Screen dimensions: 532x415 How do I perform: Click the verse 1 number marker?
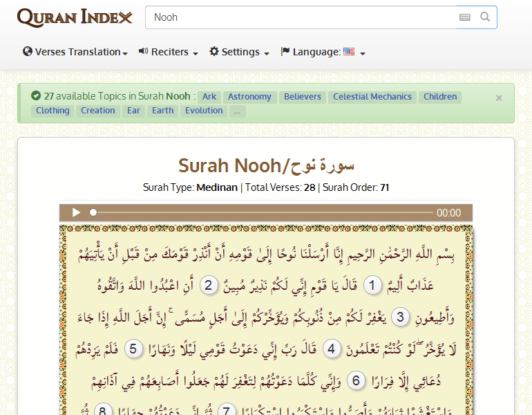(373, 286)
